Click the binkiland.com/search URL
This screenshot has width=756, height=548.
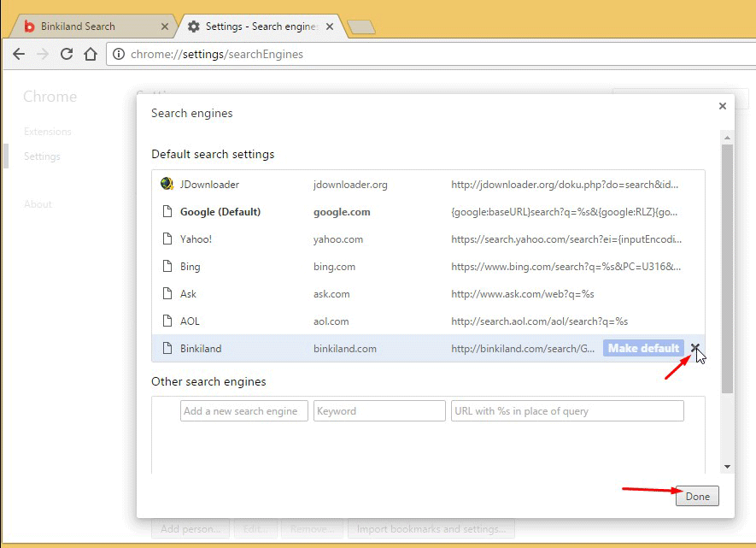(x=523, y=349)
